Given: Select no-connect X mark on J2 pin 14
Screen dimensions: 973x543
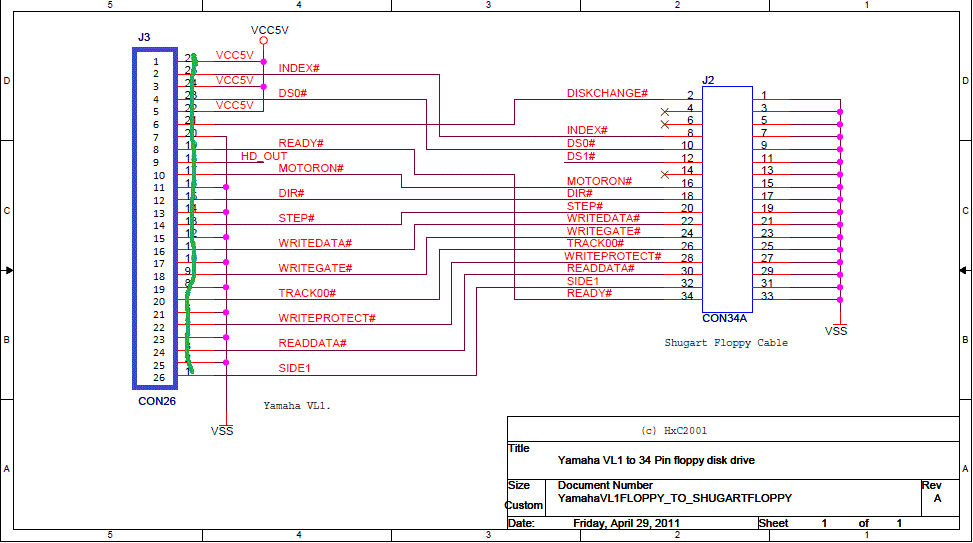Looking at the screenshot, I should click(665, 175).
